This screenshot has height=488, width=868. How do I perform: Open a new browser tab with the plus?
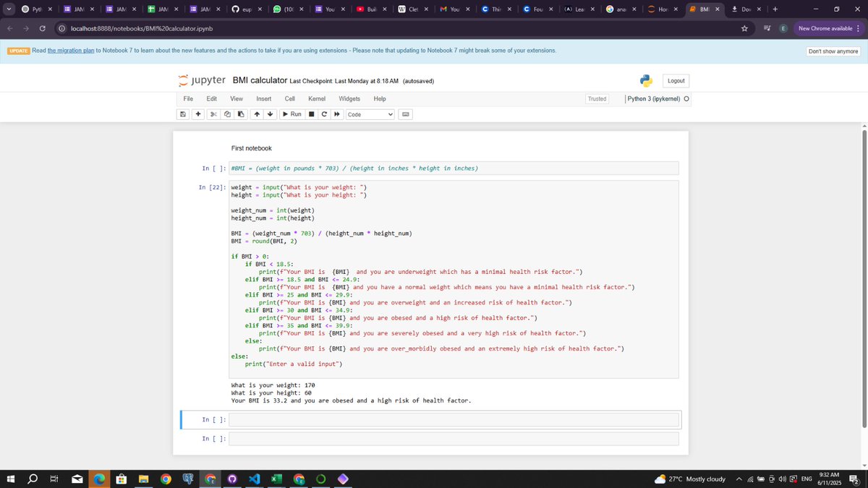point(775,9)
